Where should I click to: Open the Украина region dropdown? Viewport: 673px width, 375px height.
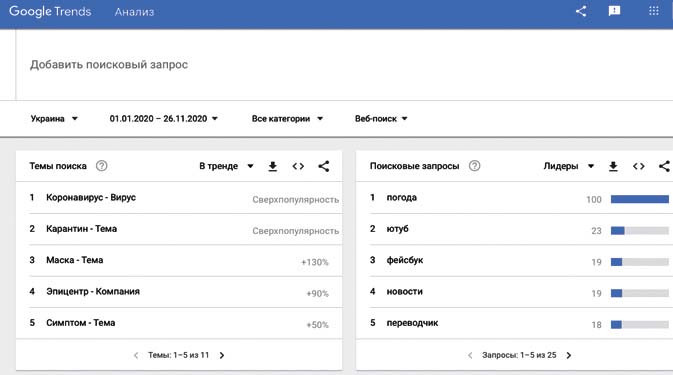click(54, 119)
